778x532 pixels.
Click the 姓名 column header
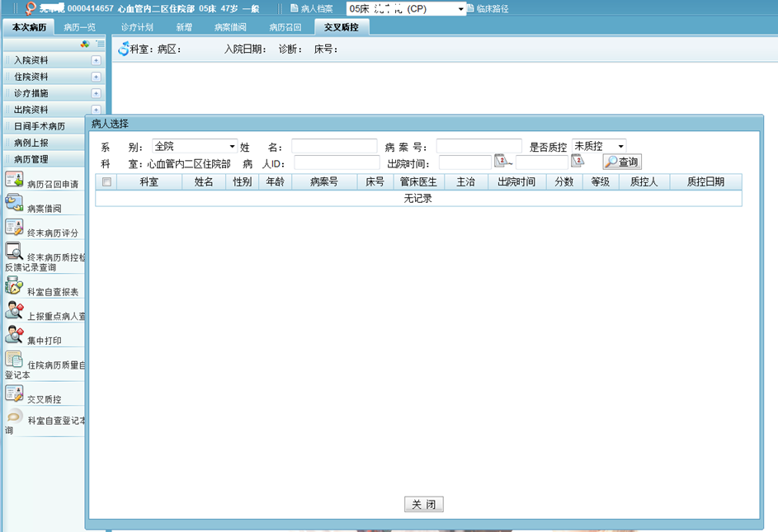204,181
